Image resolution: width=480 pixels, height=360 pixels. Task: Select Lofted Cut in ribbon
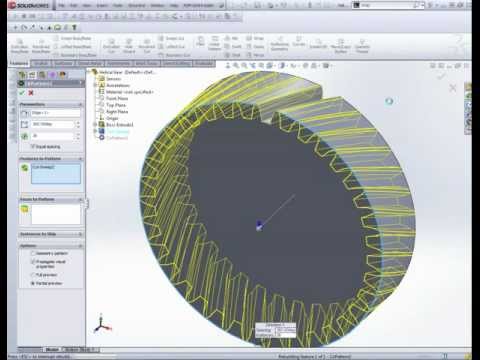(171, 47)
